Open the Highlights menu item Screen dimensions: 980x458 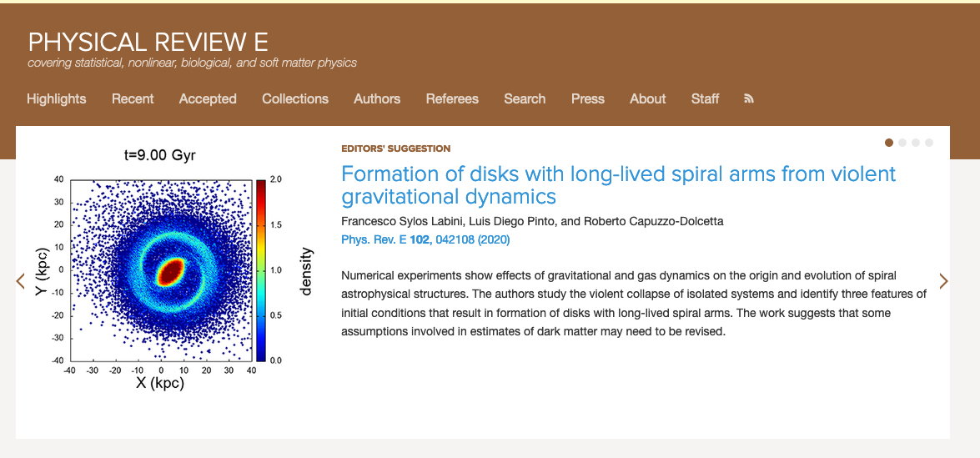[57, 98]
